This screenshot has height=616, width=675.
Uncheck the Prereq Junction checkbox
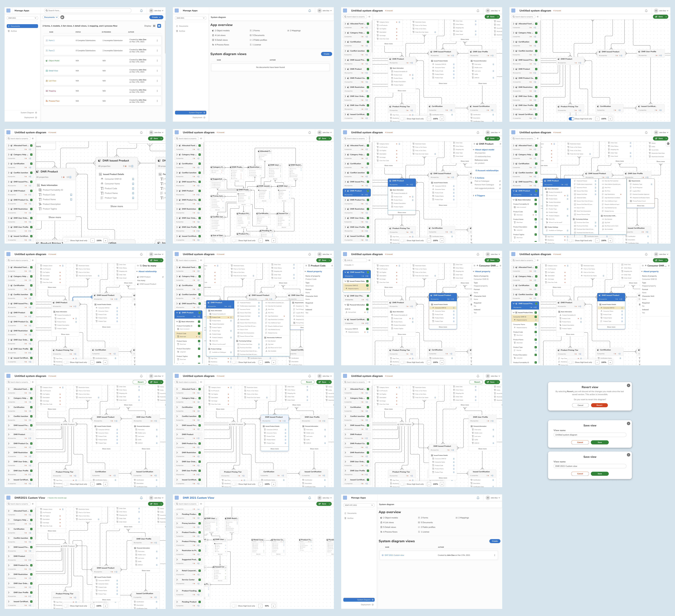200,523
